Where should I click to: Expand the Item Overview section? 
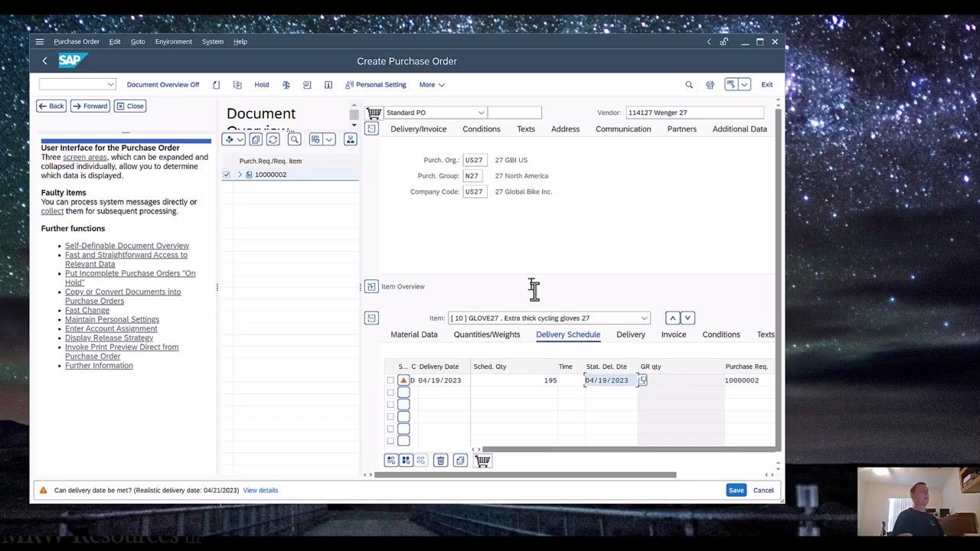click(x=371, y=286)
